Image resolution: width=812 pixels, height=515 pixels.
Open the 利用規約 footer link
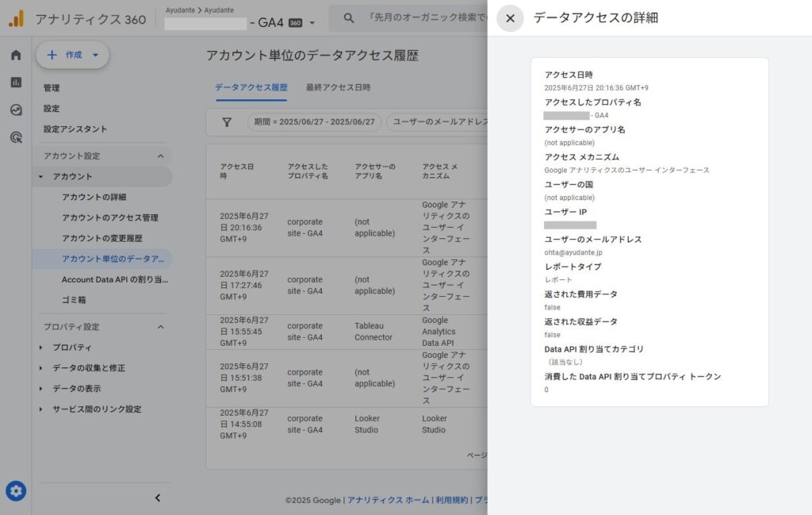[451, 500]
